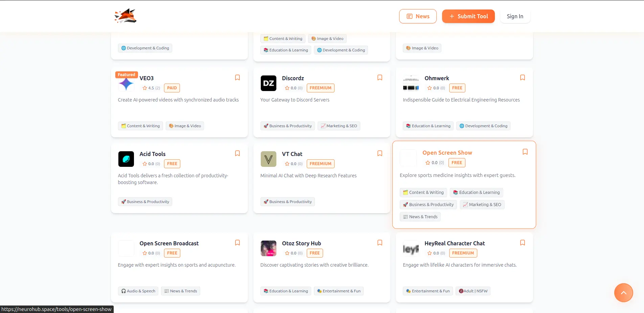
Task: Click Sign In
Action: tap(515, 16)
